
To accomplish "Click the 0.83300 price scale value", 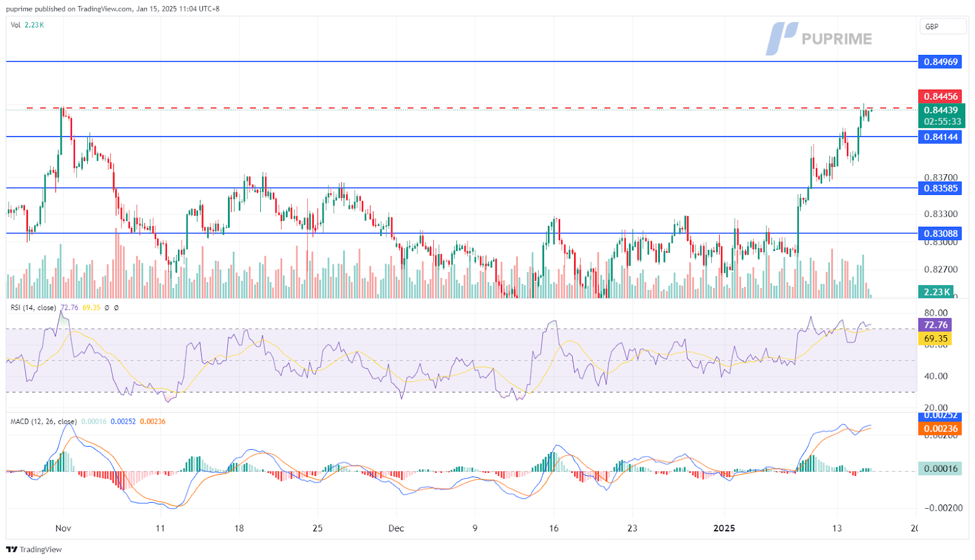I will 941,214.
